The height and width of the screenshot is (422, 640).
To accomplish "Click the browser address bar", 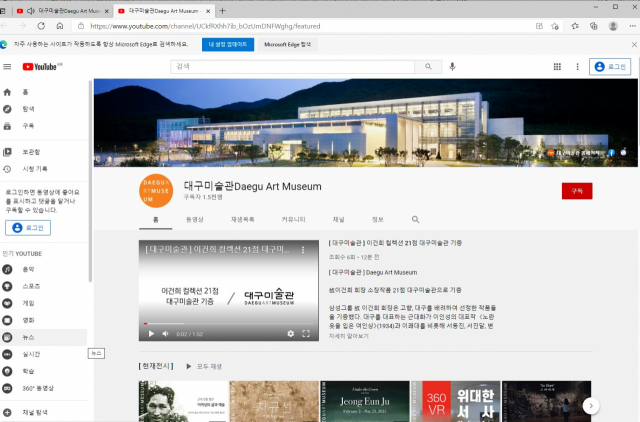I will (302, 26).
